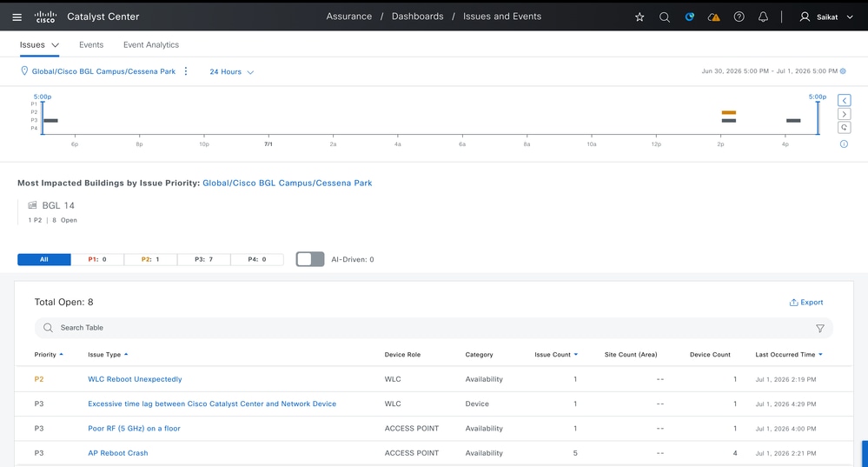Sort by Last Occurred Time column
The height and width of the screenshot is (467, 868).
pyautogui.click(x=789, y=355)
